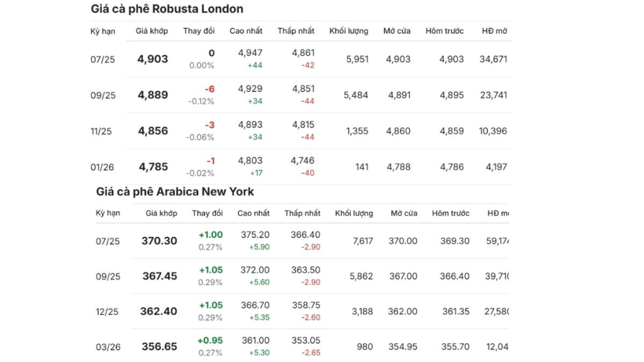Click HĐ mở header in Robusta table
The width and height of the screenshot is (644, 362).
(x=494, y=31)
